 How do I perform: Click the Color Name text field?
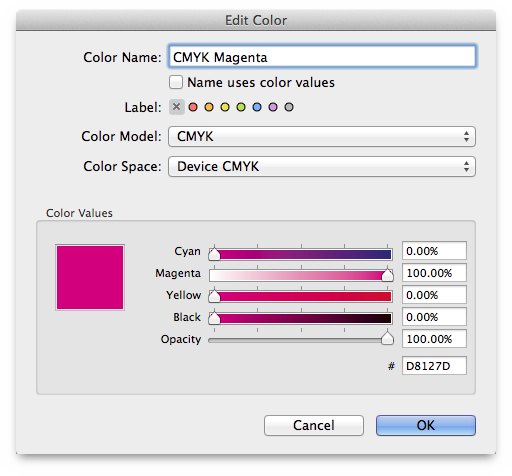pyautogui.click(x=322, y=57)
